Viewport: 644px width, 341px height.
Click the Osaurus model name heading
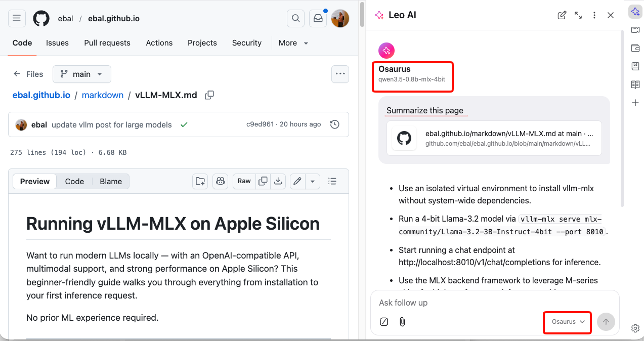[x=395, y=69]
